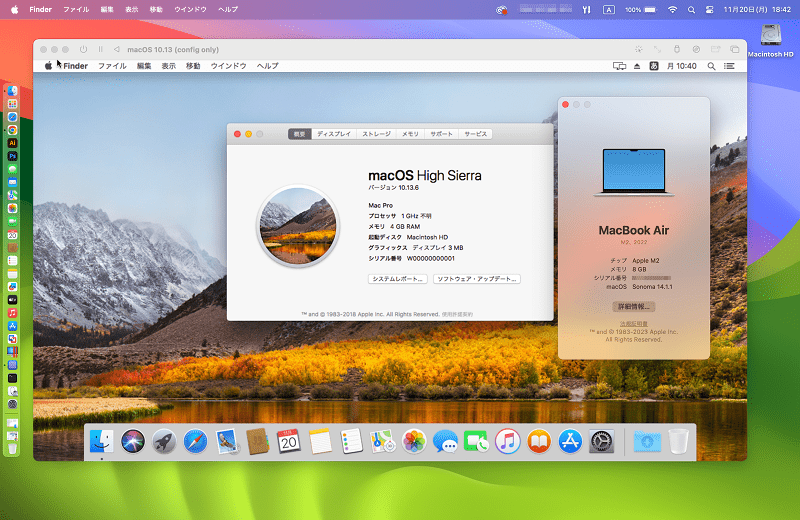The width and height of the screenshot is (800, 520).
Task: Open guest 表示 menu in VM menu bar
Action: [168, 66]
